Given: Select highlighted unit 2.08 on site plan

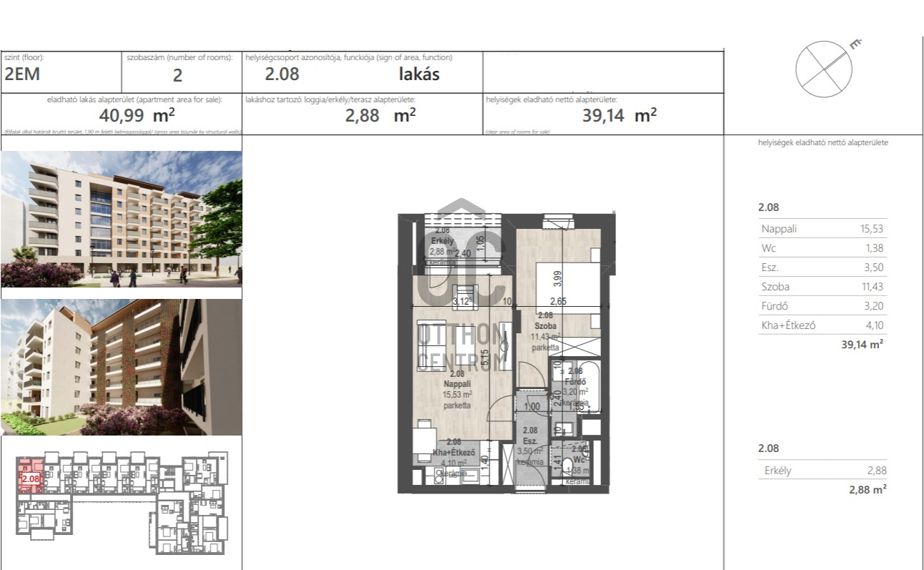Looking at the screenshot, I should [x=31, y=477].
